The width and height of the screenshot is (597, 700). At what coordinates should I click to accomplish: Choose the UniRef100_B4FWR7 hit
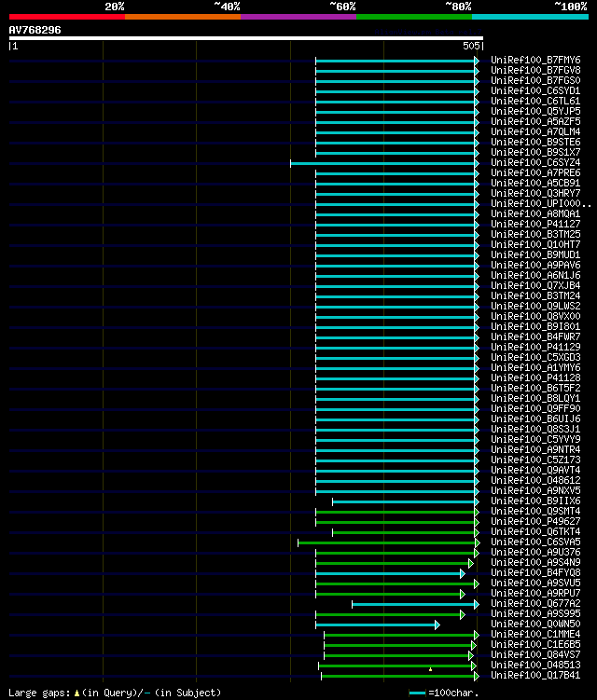(535, 337)
